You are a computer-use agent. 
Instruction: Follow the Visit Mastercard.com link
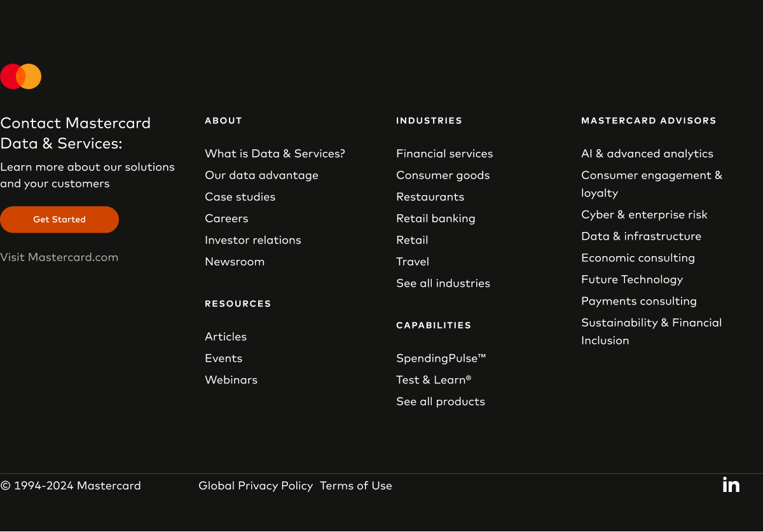59,257
